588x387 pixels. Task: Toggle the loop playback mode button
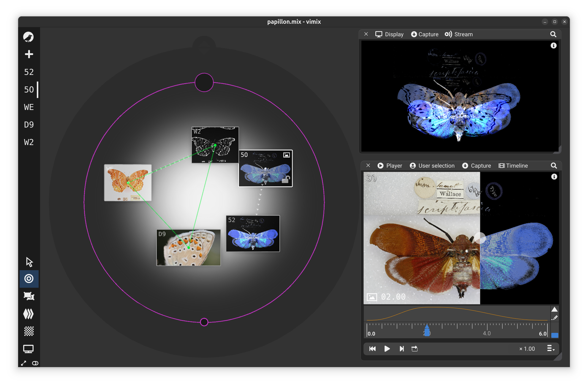(415, 349)
